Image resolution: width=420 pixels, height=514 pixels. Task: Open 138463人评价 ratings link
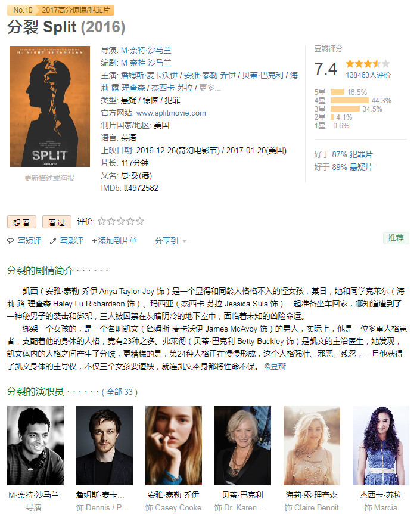tap(368, 75)
